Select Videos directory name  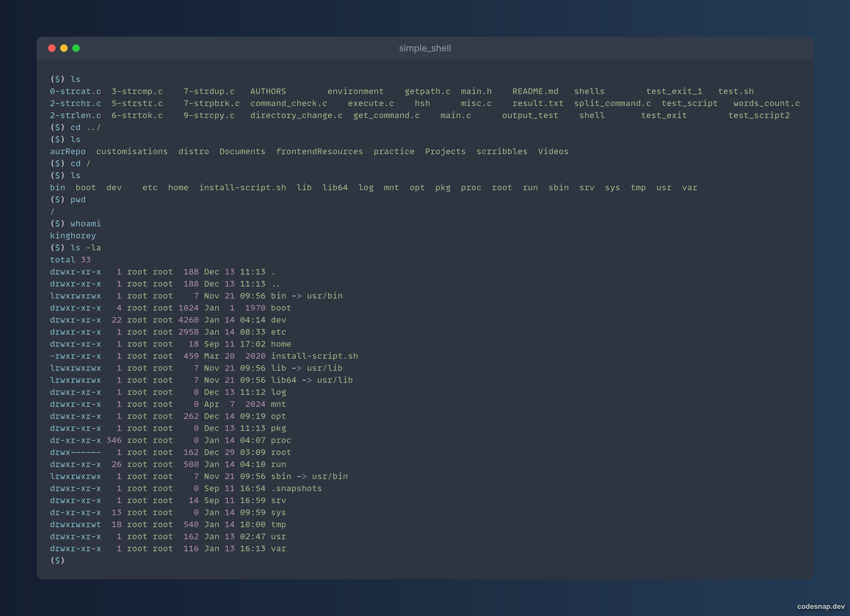tap(553, 151)
